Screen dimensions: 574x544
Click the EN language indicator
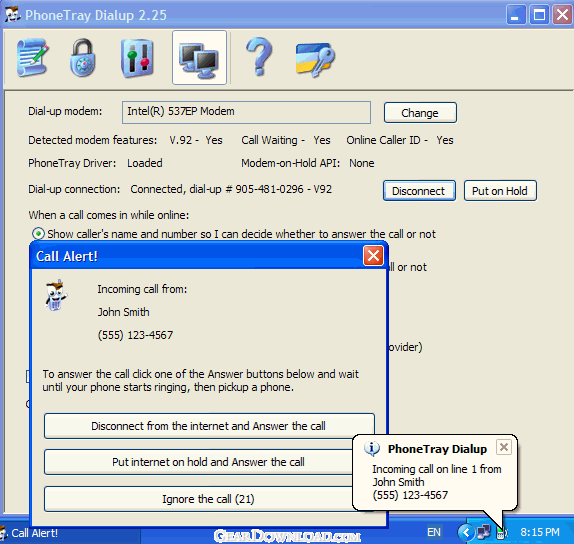tap(434, 532)
